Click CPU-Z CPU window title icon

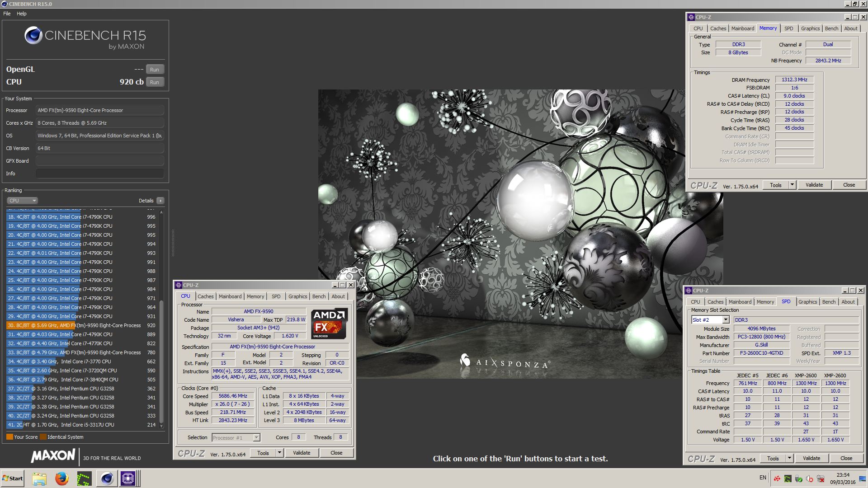click(x=178, y=285)
